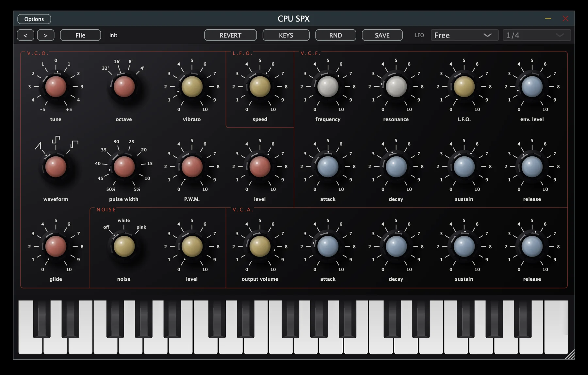Minimize the CPU SPX window
This screenshot has width=588, height=375.
[548, 19]
